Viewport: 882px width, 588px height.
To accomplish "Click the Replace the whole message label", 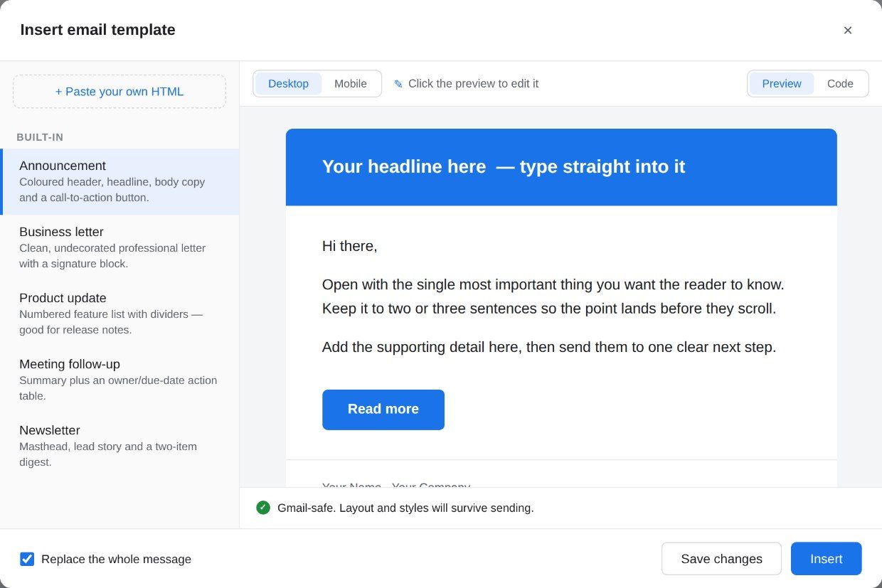I will click(x=116, y=559).
